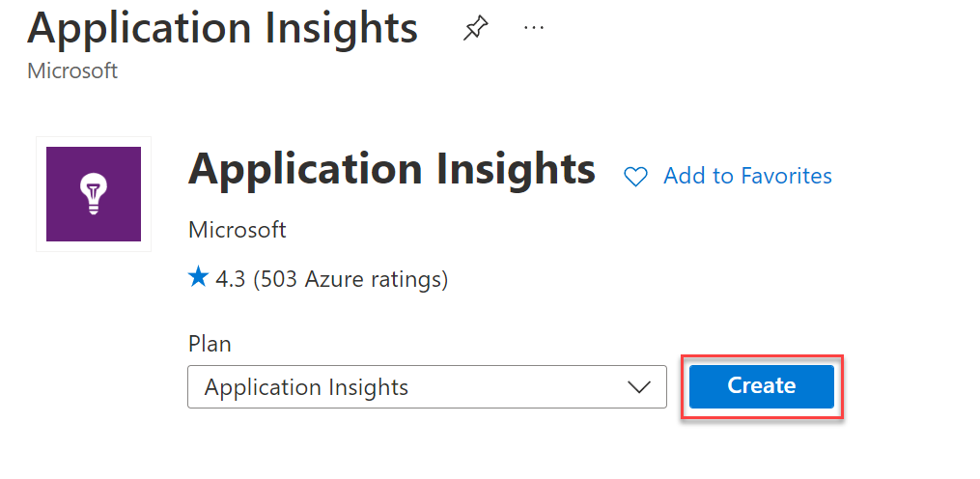Image resolution: width=980 pixels, height=479 pixels.
Task: Pin the Application Insights page
Action: [x=475, y=29]
